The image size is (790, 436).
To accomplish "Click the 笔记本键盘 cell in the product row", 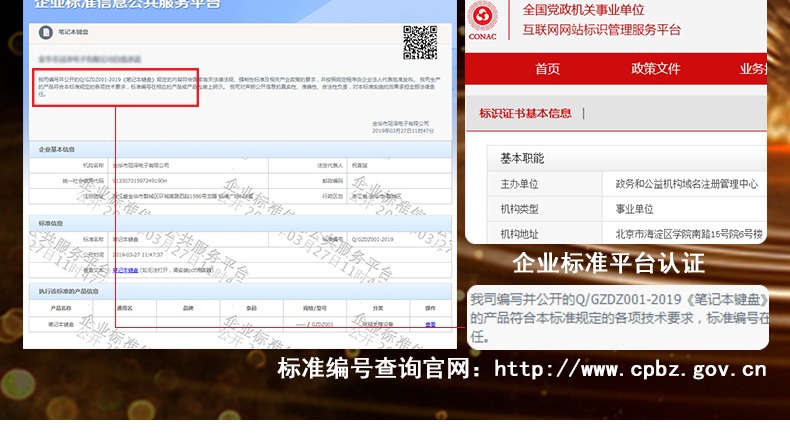I will click(x=61, y=324).
